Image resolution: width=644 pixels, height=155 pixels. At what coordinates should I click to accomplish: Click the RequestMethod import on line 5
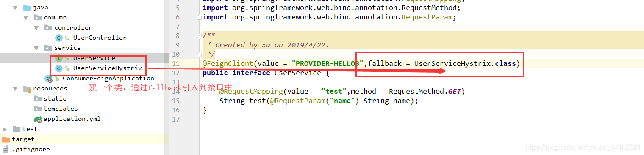coord(431,8)
